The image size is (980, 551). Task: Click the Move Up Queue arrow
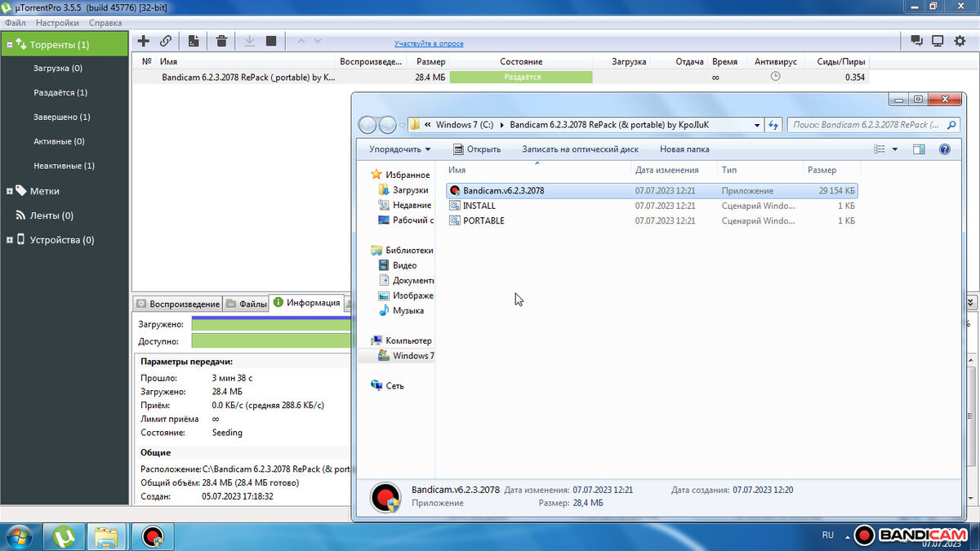point(301,41)
